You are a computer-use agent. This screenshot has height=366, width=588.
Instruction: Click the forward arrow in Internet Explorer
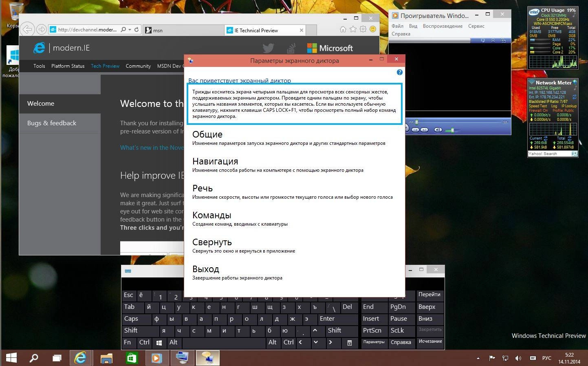pyautogui.click(x=41, y=29)
